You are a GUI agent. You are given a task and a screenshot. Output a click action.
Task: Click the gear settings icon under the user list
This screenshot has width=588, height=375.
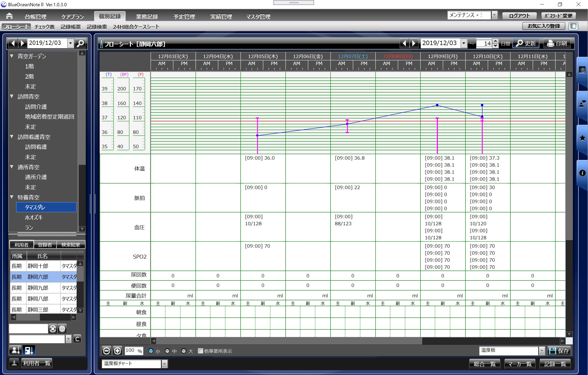coord(62,329)
